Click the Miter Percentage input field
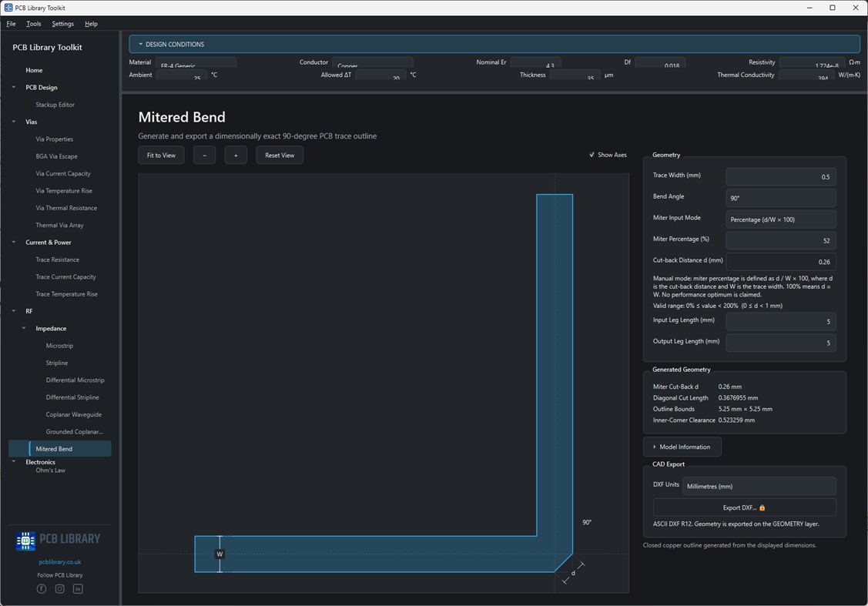The image size is (868, 606). pos(780,240)
